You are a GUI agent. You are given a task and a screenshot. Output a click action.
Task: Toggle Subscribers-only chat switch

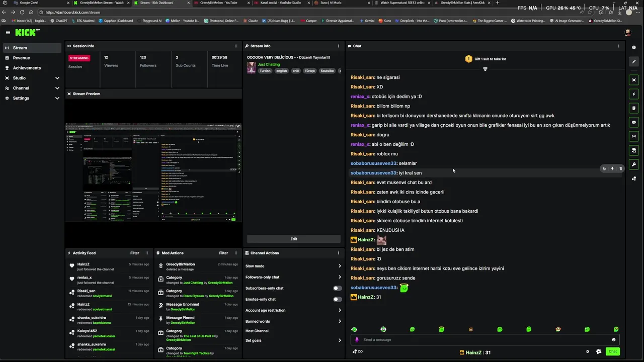tap(337, 288)
